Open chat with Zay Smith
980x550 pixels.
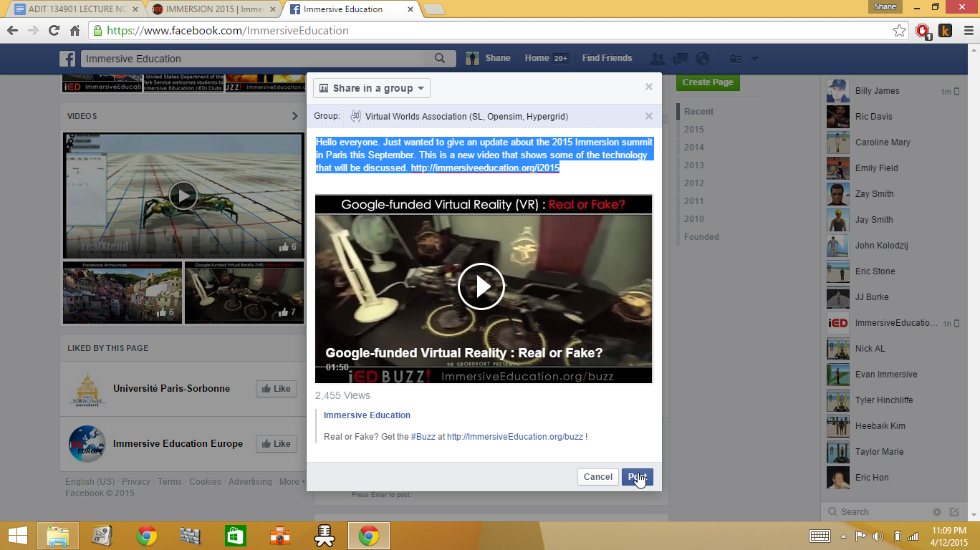[893, 194]
